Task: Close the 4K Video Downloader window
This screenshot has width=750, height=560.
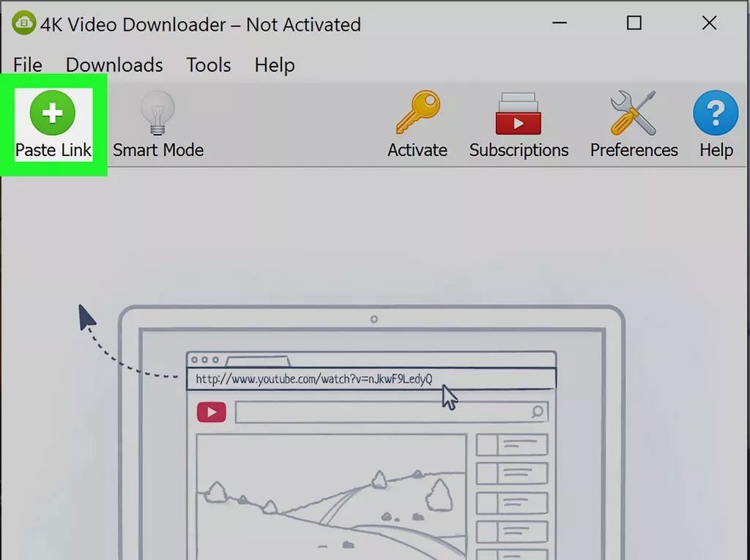Action: click(709, 24)
